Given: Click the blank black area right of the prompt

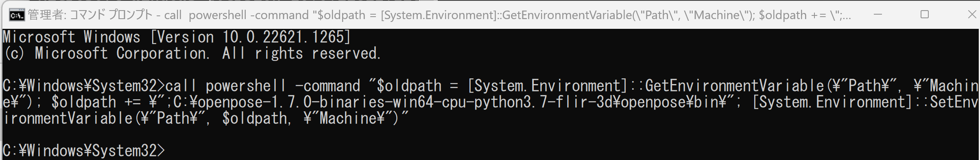Looking at the screenshot, I should point(570,151).
